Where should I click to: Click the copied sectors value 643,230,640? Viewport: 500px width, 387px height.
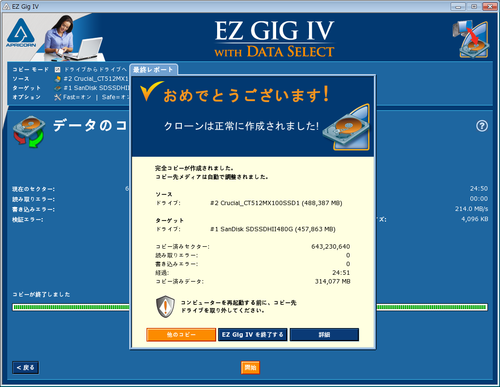331,247
